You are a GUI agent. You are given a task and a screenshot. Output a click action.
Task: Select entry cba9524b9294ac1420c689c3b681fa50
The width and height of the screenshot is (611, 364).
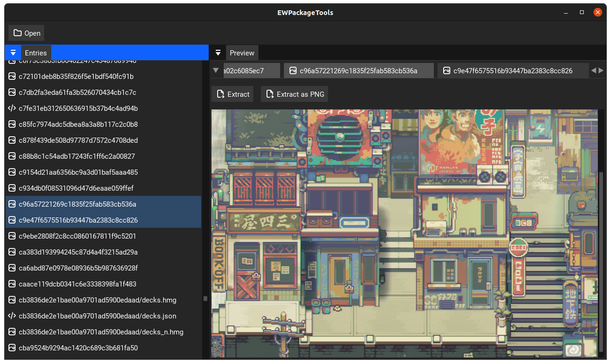tap(103, 348)
